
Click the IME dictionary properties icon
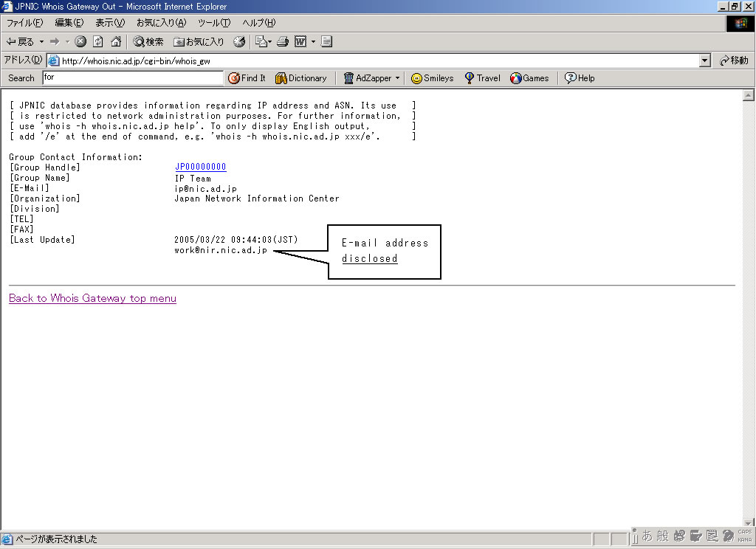(x=712, y=536)
